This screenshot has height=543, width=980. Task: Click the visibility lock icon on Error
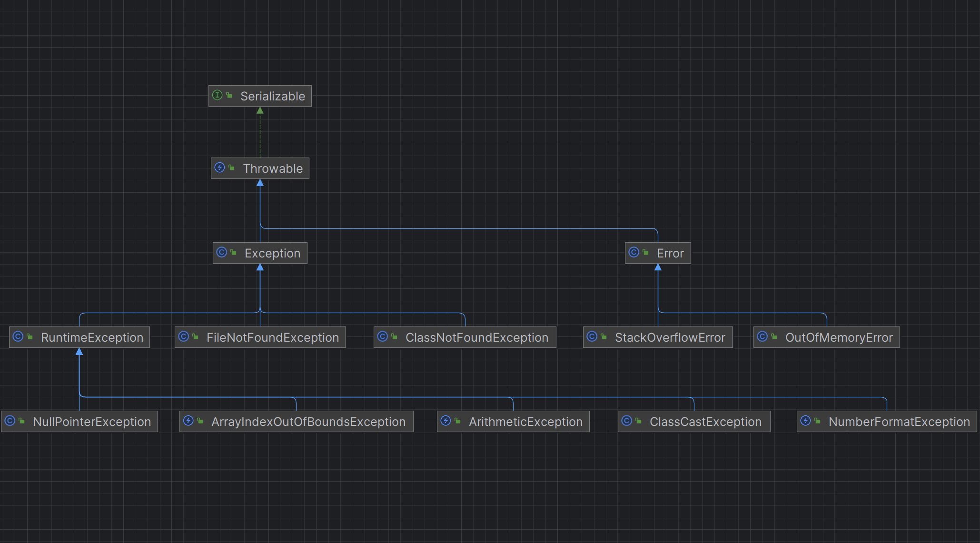click(x=646, y=252)
